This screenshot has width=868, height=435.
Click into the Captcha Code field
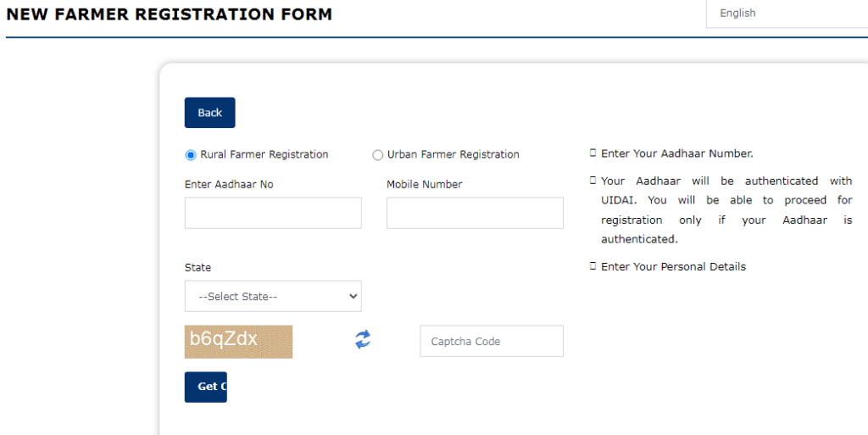pyautogui.click(x=492, y=342)
